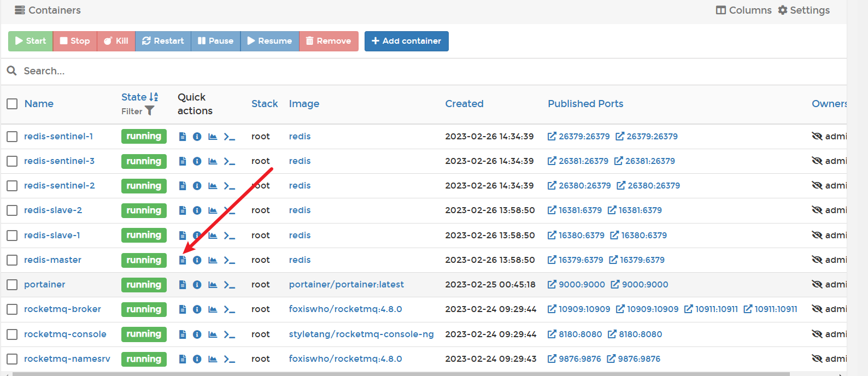Open logs icon for rocketmq-namesrv
The height and width of the screenshot is (376, 868).
183,359
